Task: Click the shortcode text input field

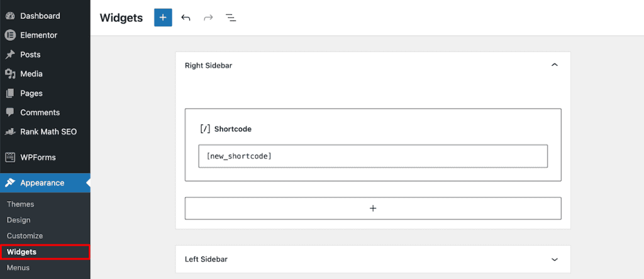Action: (x=373, y=156)
